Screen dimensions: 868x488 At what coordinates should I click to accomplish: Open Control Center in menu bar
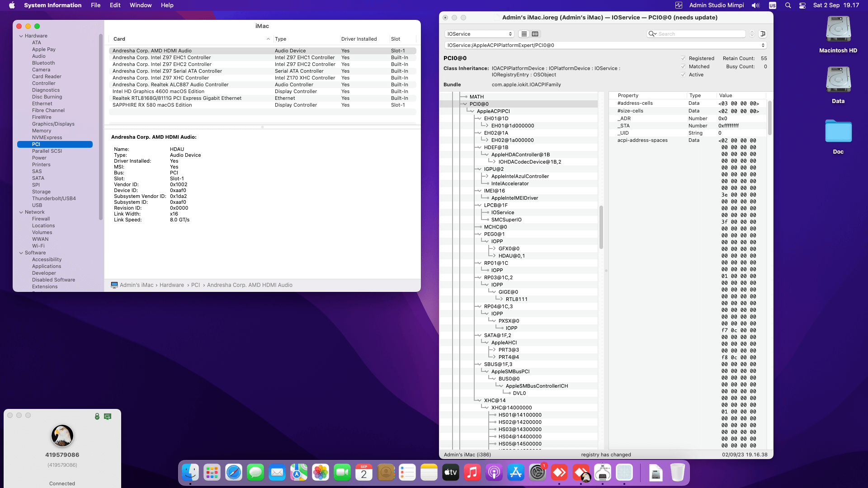pos(802,5)
